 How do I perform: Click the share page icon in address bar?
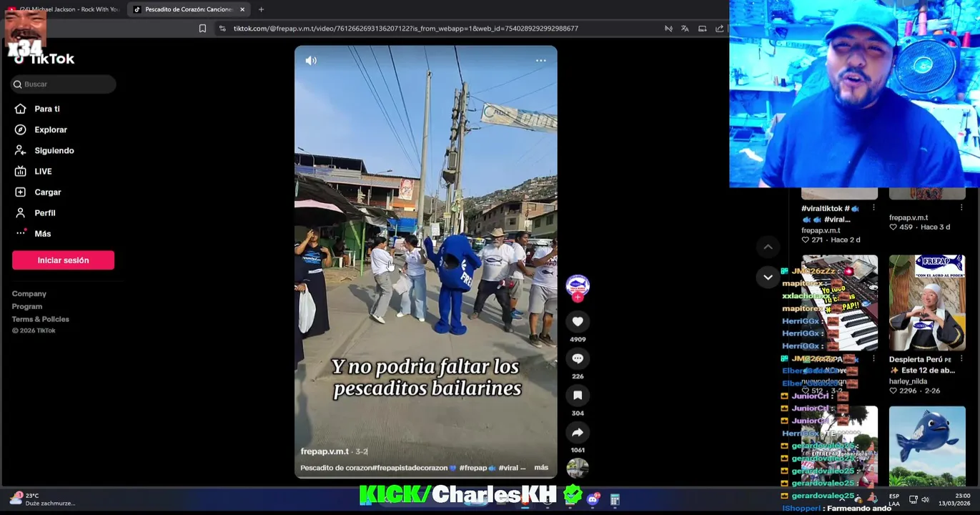pos(719,29)
